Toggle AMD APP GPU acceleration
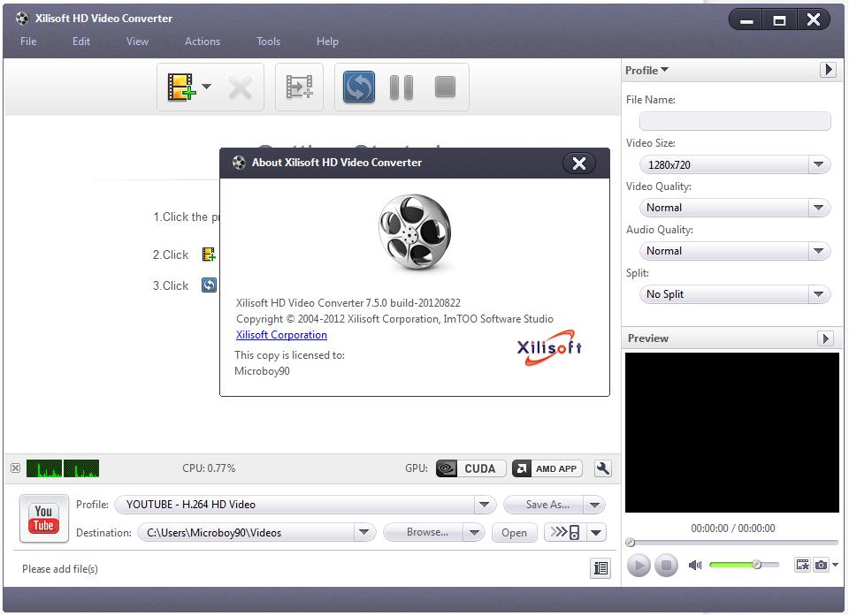 [x=547, y=468]
